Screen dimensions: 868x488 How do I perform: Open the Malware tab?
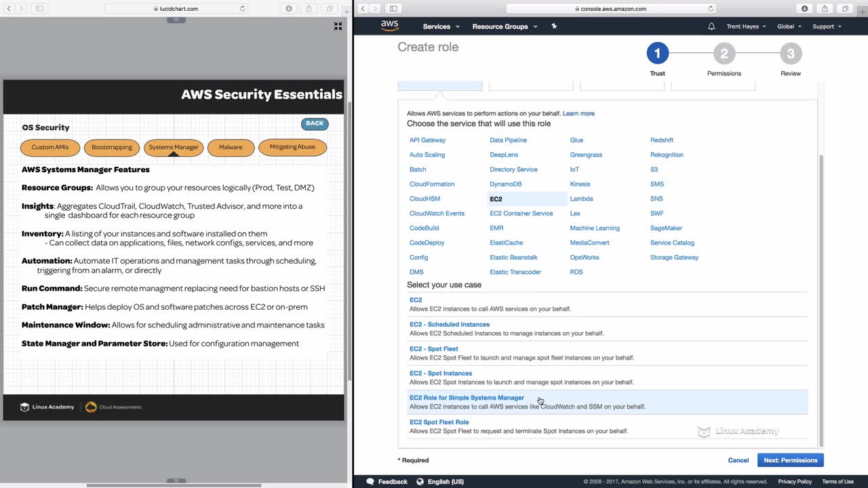tap(231, 147)
